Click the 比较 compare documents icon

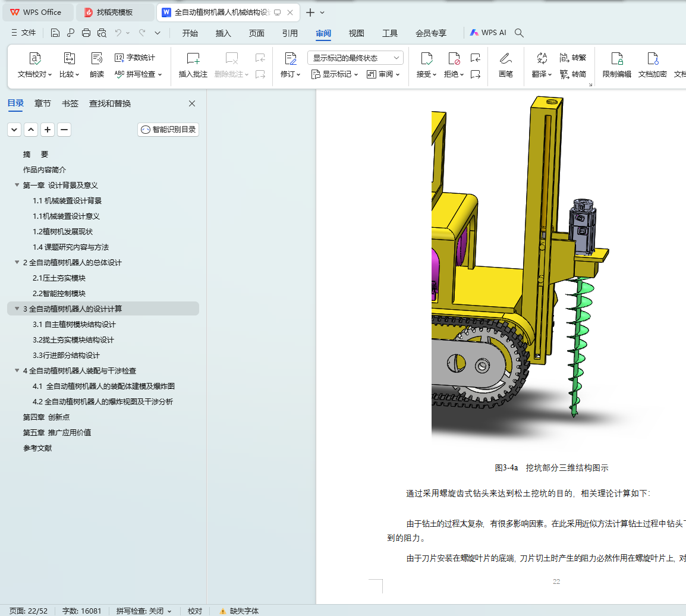pyautogui.click(x=69, y=59)
